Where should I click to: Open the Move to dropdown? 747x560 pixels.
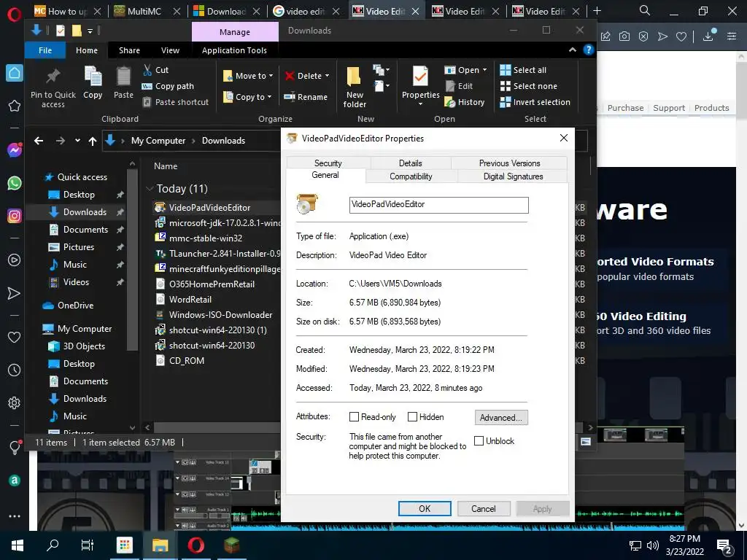(248, 76)
